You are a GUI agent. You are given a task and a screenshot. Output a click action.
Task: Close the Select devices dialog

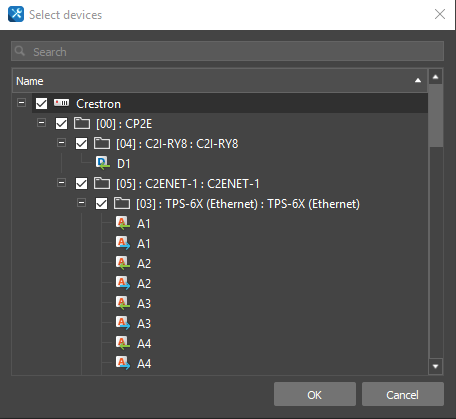pos(440,14)
